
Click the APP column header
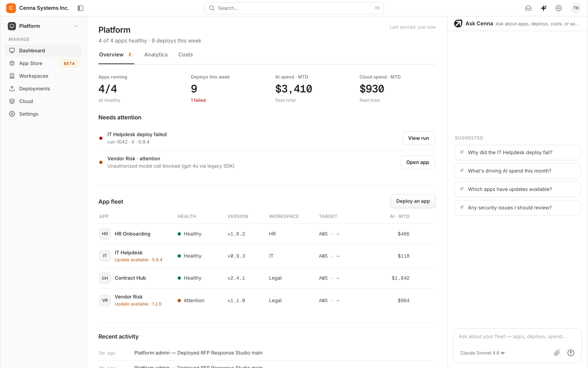104,216
